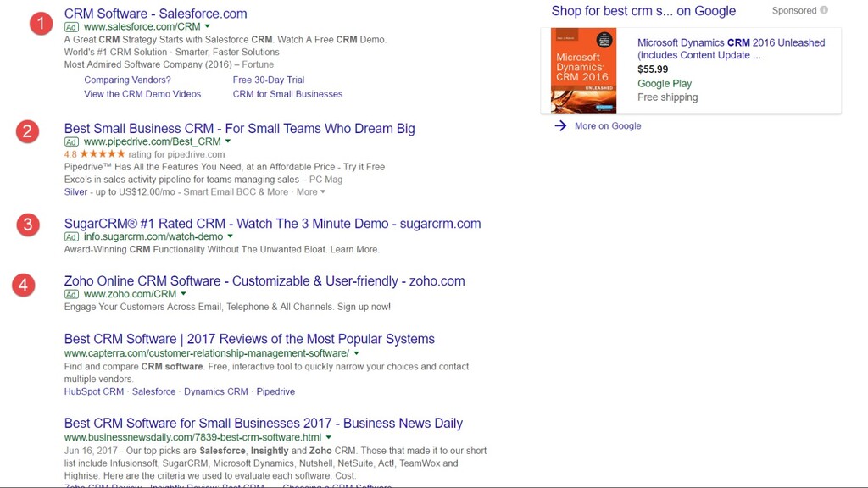This screenshot has width=868, height=488.
Task: Click the More on Google arrow icon
Action: pyautogui.click(x=560, y=125)
